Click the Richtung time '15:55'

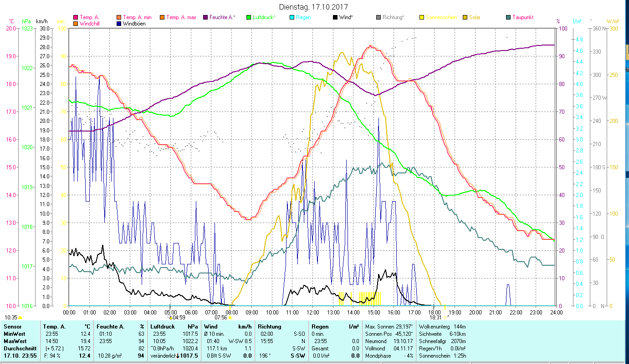coord(266,341)
